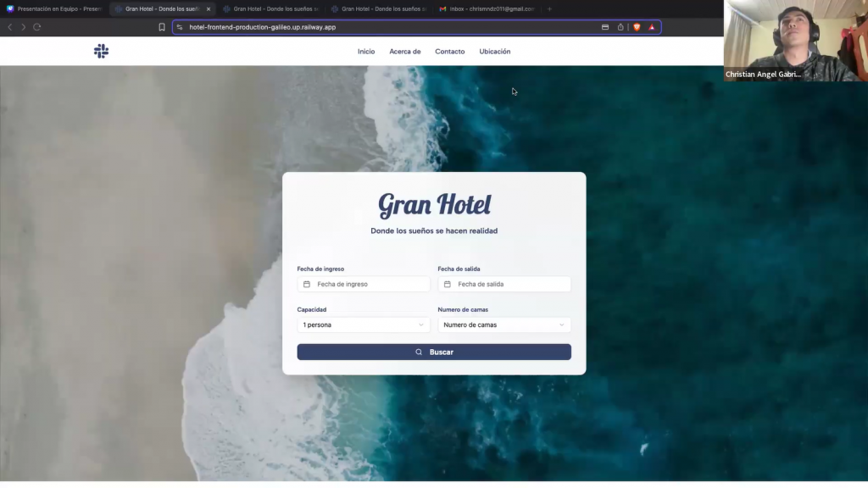
Task: Reload the page with the refresh icon
Action: (x=37, y=27)
